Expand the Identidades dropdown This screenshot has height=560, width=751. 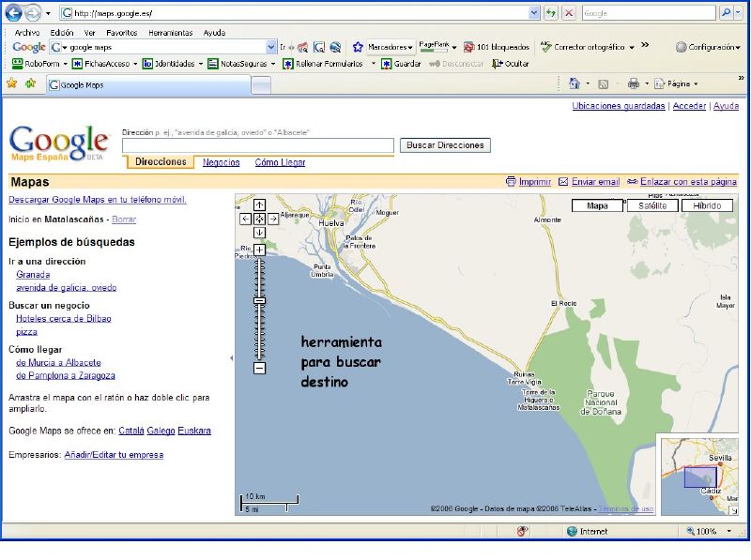201,64
